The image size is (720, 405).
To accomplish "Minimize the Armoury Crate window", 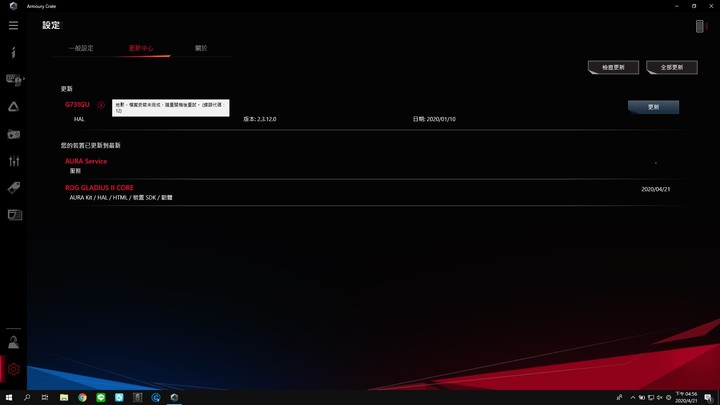I will (x=677, y=6).
